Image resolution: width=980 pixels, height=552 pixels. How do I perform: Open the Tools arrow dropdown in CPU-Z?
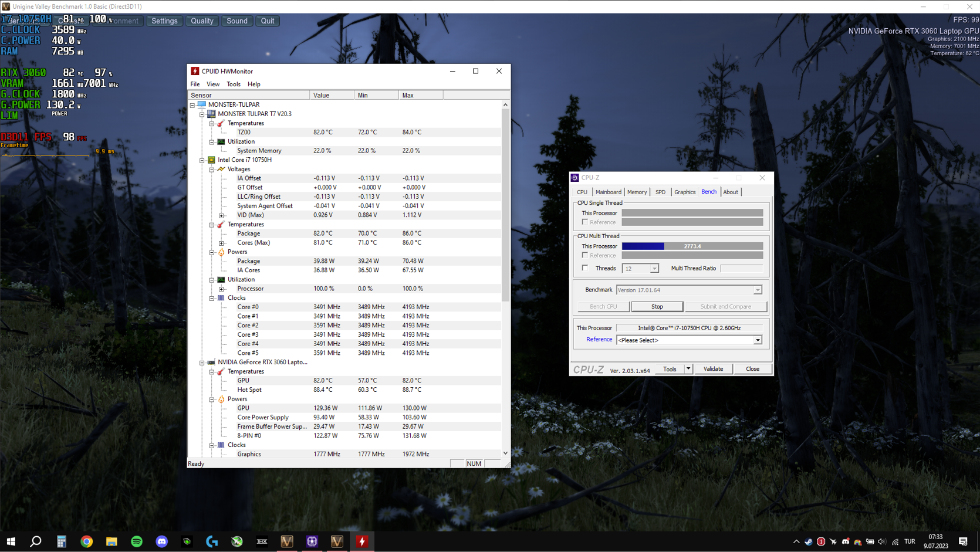click(688, 369)
